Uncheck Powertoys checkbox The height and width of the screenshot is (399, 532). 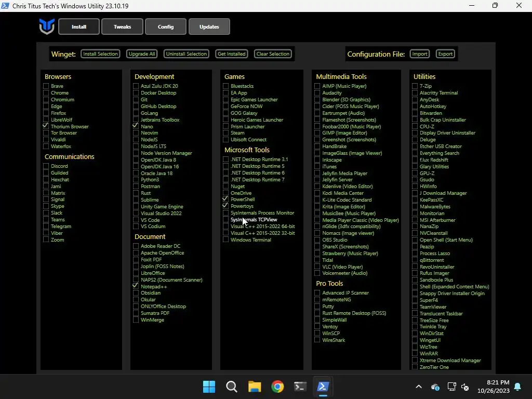coord(225,206)
